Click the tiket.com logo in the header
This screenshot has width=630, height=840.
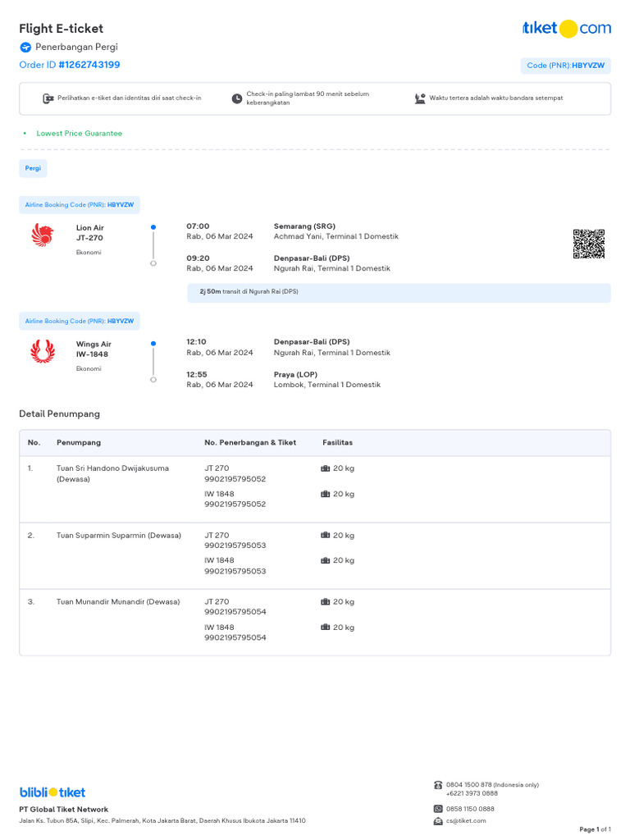(566, 29)
